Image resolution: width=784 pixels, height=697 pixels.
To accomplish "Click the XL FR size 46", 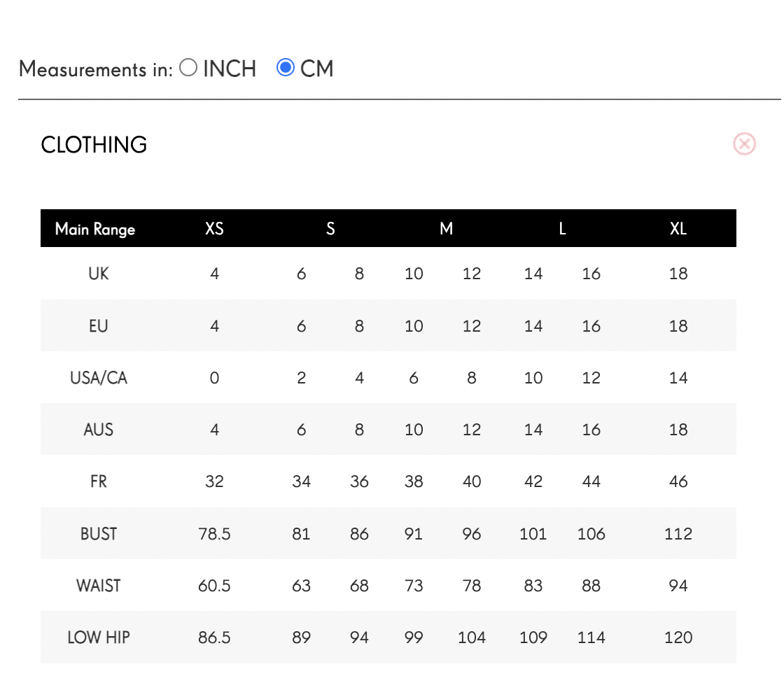I will pyautogui.click(x=678, y=481).
